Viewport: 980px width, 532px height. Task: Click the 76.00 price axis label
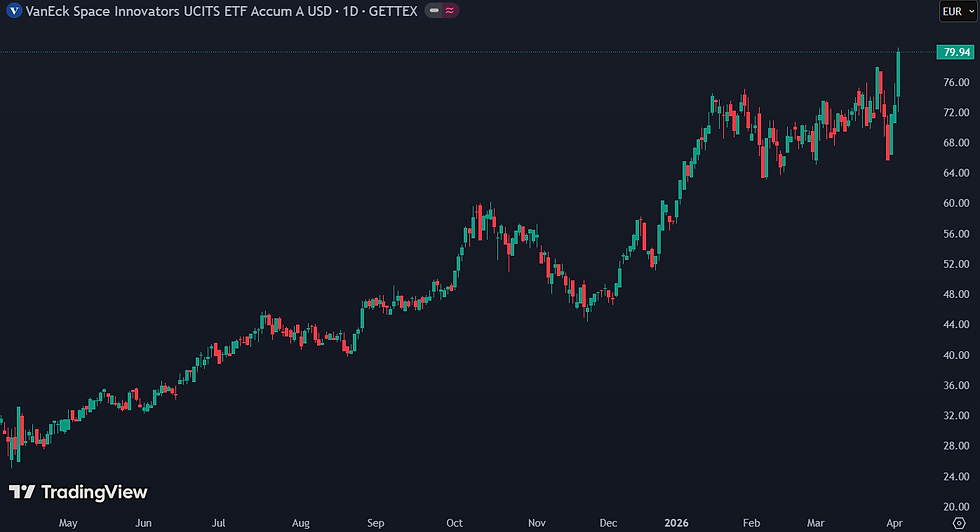[x=956, y=82]
